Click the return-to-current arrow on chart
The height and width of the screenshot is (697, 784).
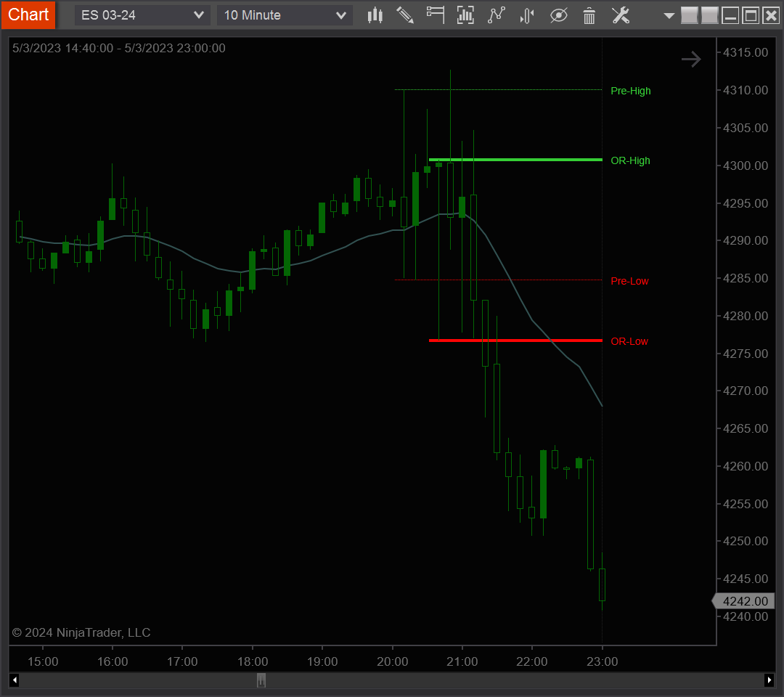[x=691, y=59]
